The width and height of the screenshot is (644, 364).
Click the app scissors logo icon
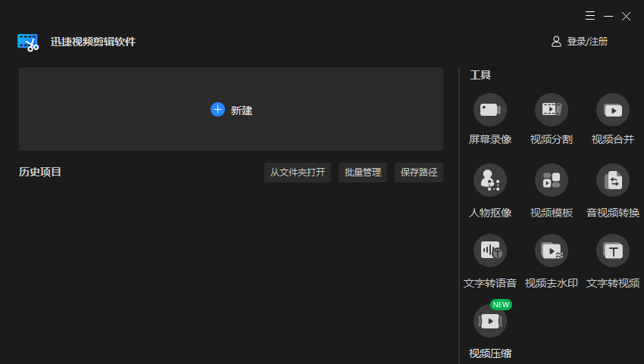[28, 42]
